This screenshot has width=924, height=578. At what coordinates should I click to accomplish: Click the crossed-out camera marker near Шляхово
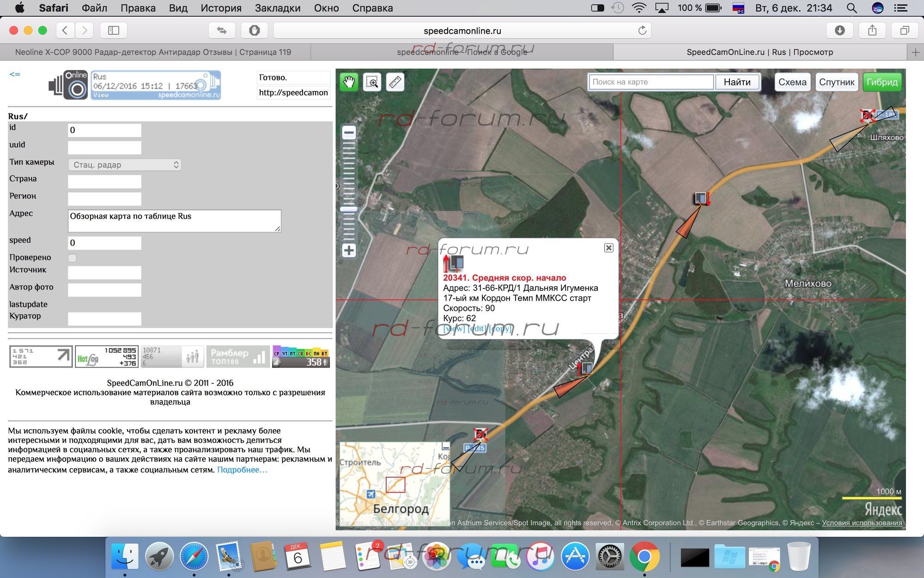867,116
